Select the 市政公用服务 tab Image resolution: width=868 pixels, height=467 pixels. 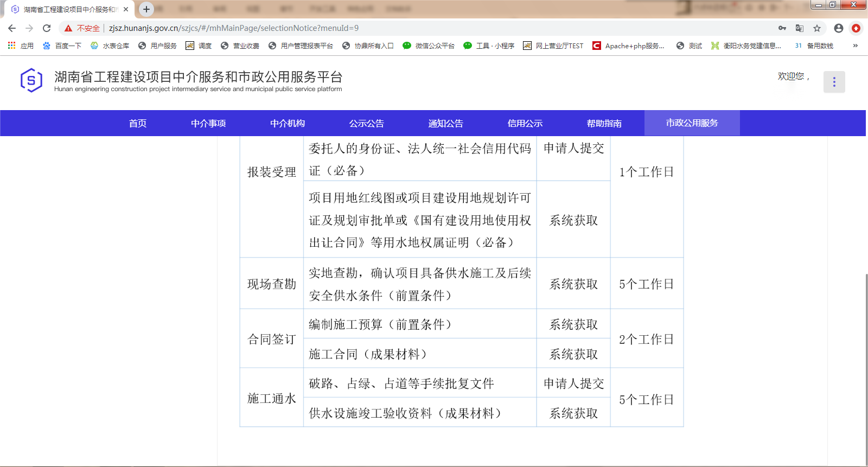(x=692, y=123)
